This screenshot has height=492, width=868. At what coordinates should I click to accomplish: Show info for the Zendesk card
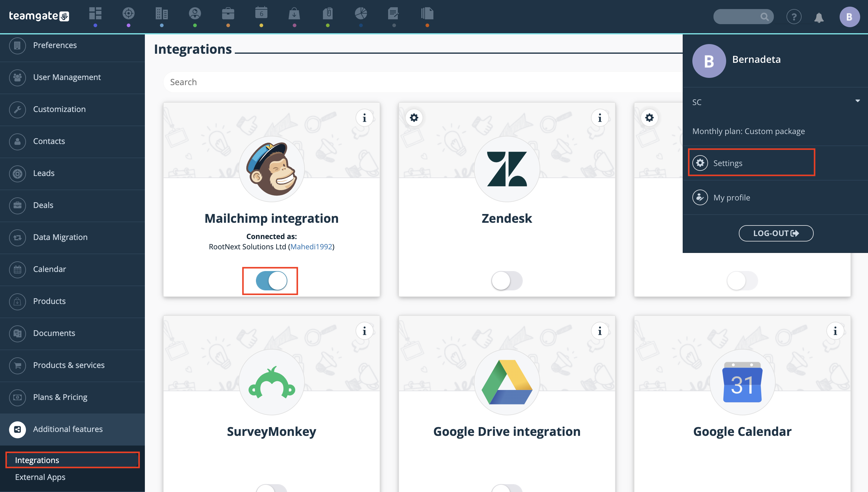tap(600, 118)
